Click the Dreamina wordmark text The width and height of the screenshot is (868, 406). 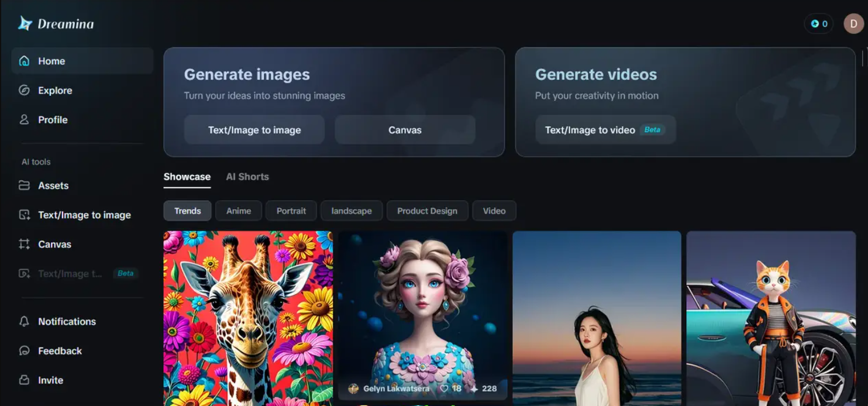coord(66,24)
